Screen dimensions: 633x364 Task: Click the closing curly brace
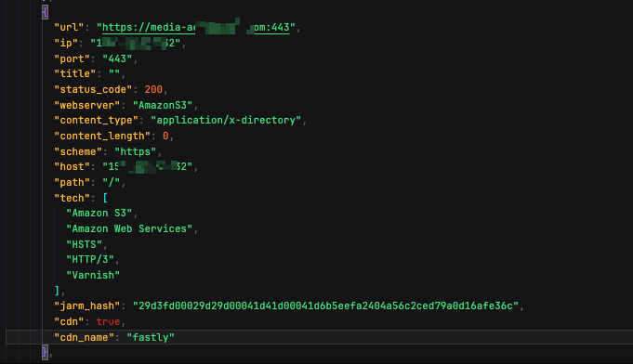pyautogui.click(x=45, y=352)
